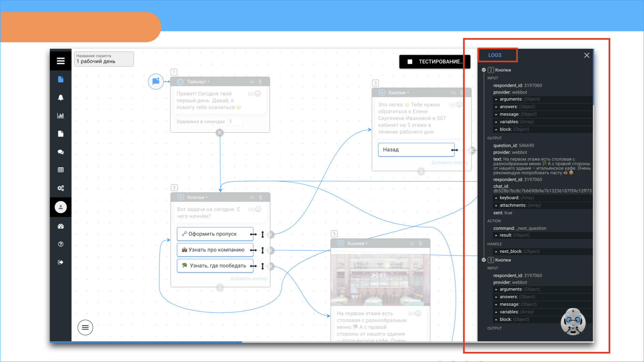This screenshot has height=362, width=644.
Task: Select the Оформить пропуск button
Action: (x=215, y=234)
